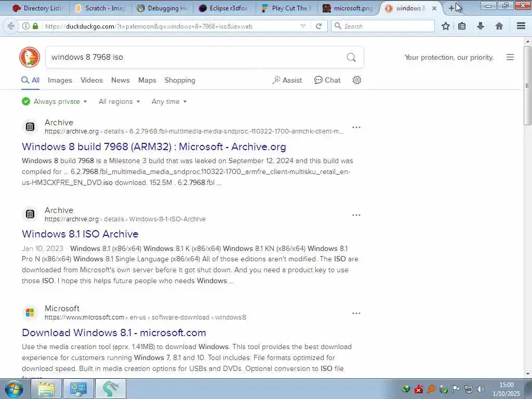Go to browser home page
532x399 pixels.
coord(499,26)
